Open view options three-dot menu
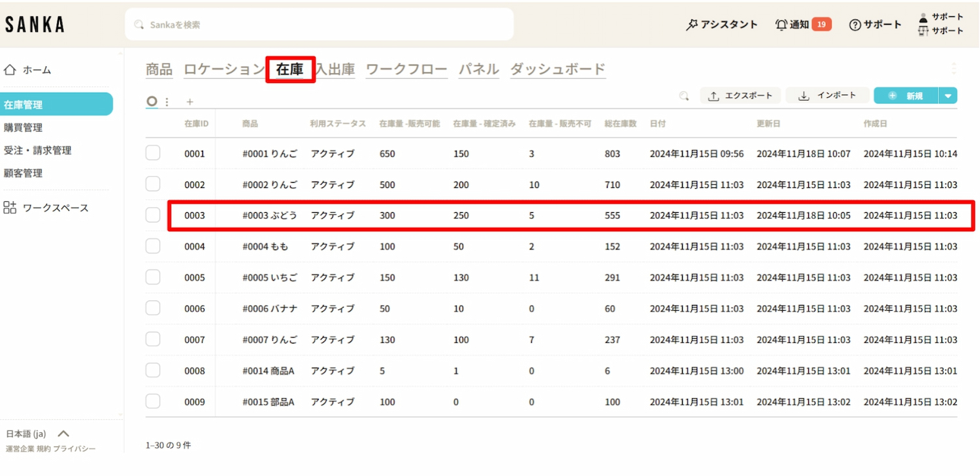The image size is (980, 476). (167, 102)
